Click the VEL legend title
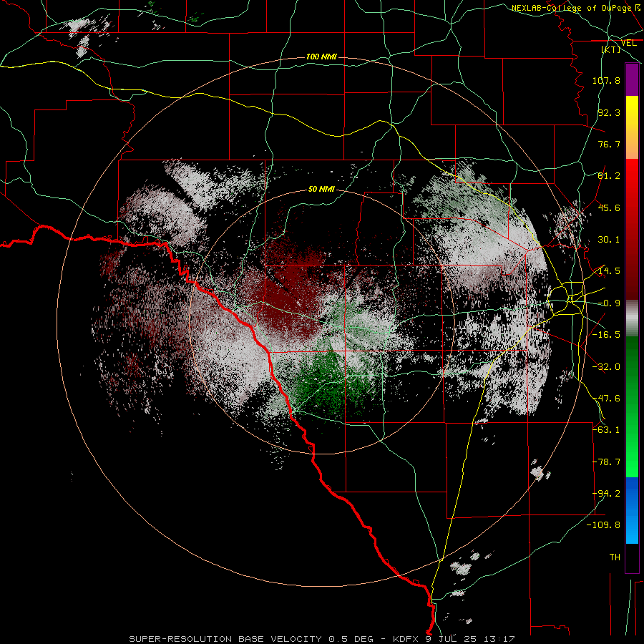Viewport: 644px width, 644px height. click(x=628, y=43)
